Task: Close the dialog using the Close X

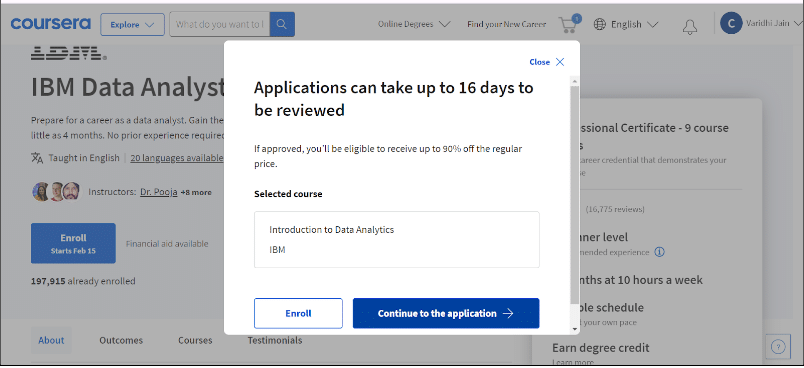Action: pyautogui.click(x=547, y=62)
